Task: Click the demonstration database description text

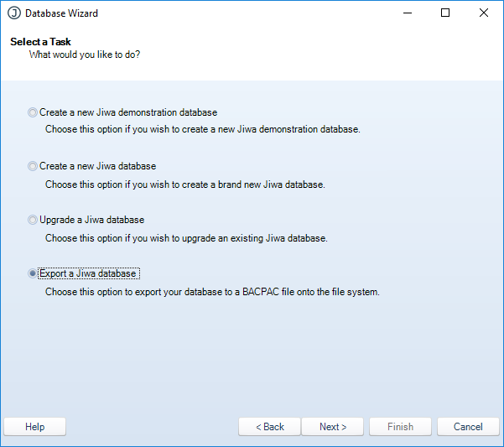Action: (202, 130)
